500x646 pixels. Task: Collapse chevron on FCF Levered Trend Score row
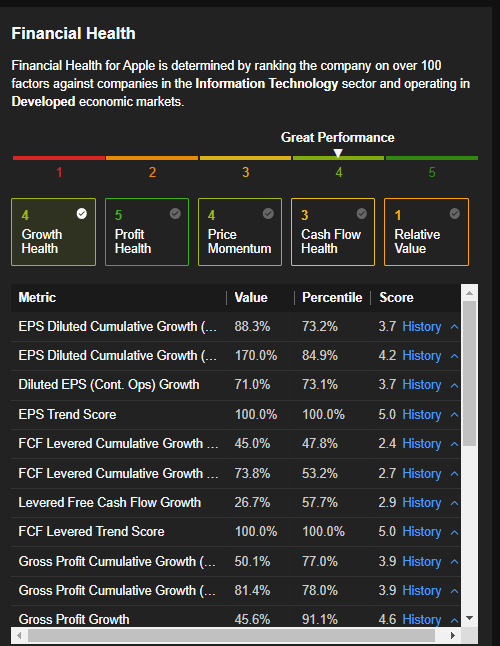[x=454, y=532]
